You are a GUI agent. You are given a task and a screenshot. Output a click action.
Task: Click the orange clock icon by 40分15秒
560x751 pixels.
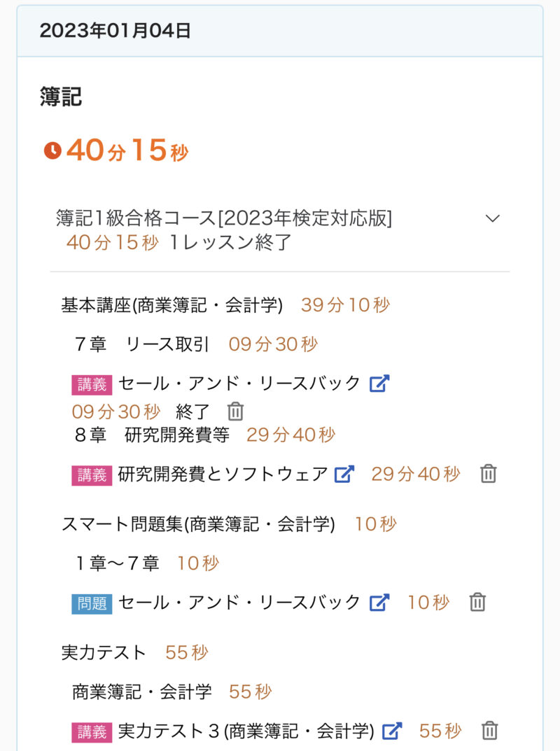point(52,150)
